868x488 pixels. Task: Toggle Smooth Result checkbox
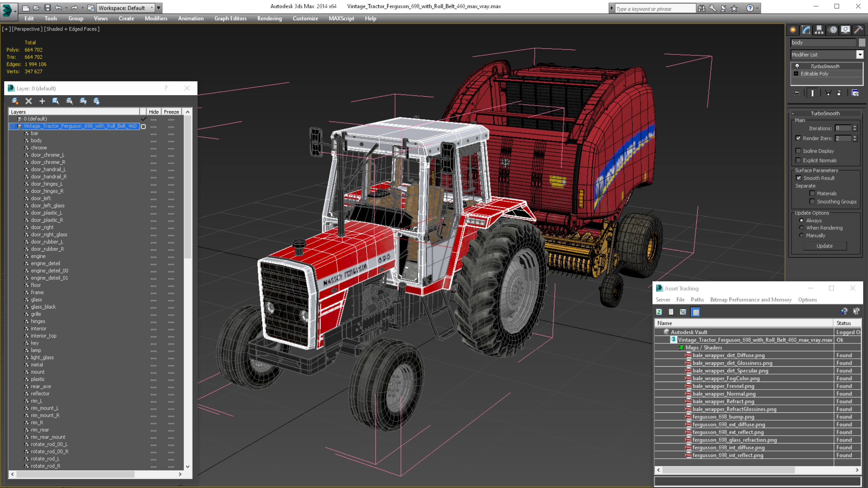click(799, 178)
